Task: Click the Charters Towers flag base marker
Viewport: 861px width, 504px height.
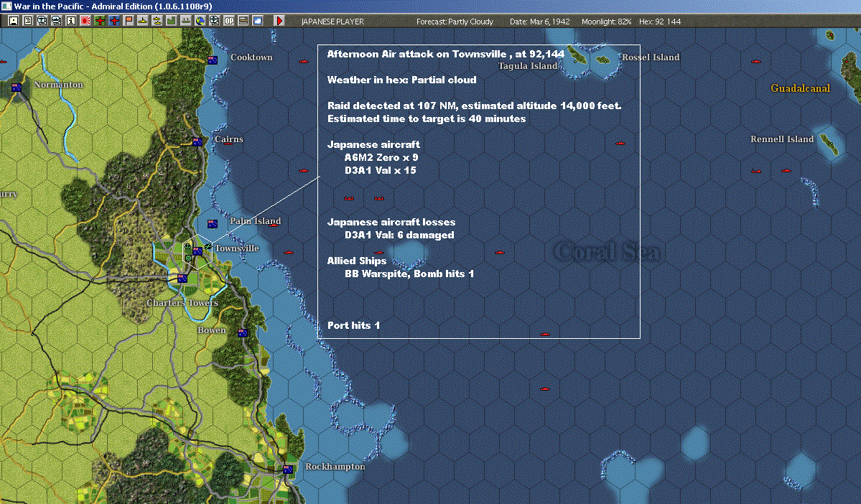Action: pos(182,279)
